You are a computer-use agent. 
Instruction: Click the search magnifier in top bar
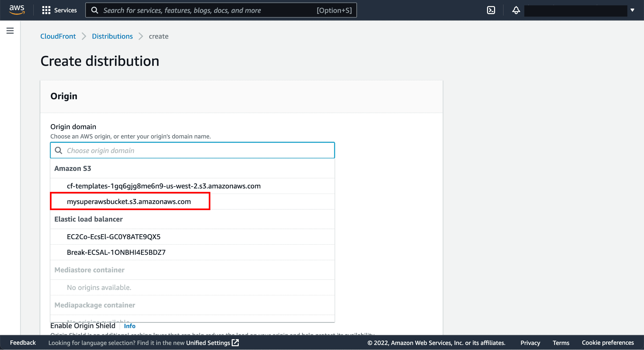pos(94,10)
